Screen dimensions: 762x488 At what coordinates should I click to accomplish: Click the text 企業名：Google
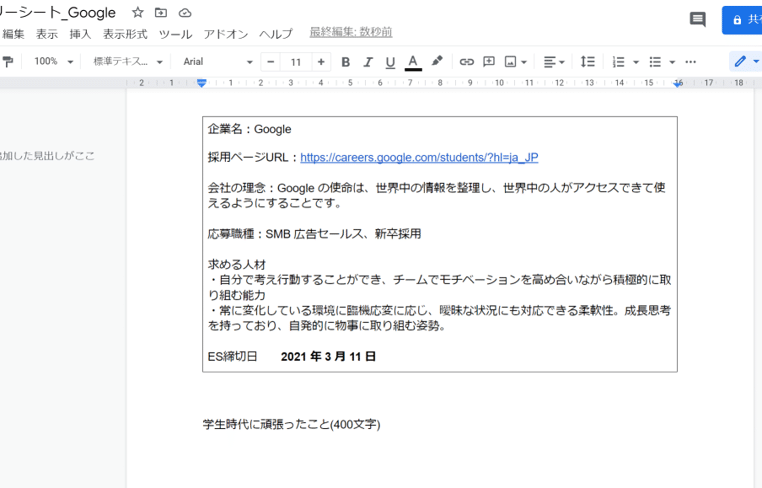pyautogui.click(x=249, y=129)
